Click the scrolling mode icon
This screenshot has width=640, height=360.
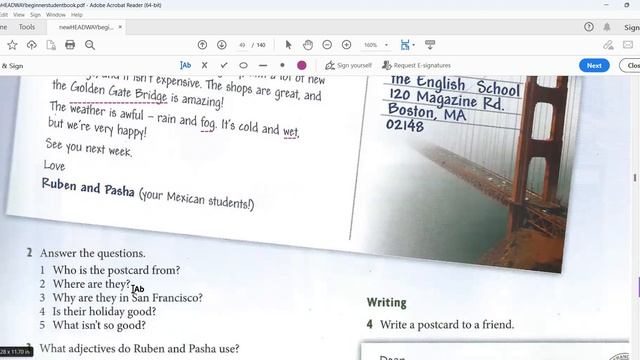coord(430,45)
